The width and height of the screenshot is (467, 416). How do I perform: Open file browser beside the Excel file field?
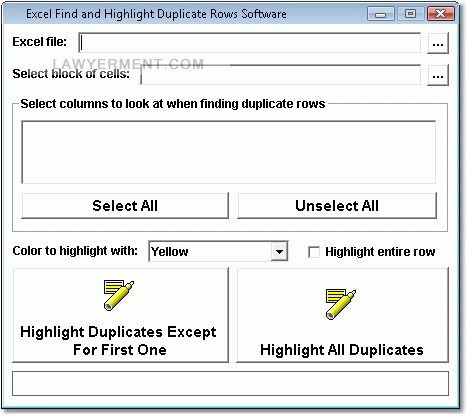coord(438,43)
